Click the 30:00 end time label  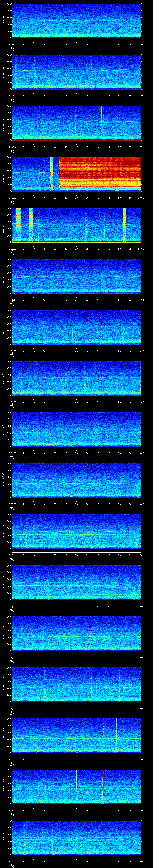click(x=141, y=708)
